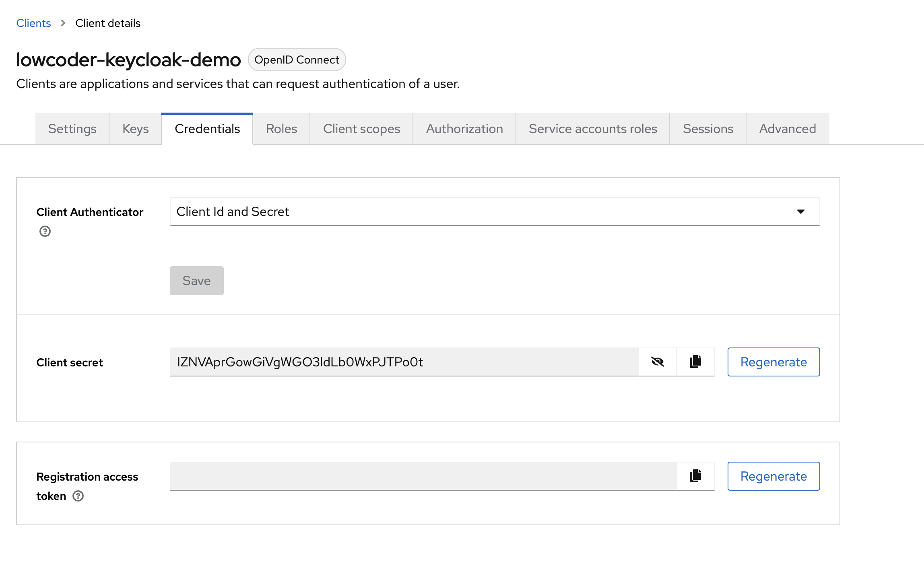Image resolution: width=924 pixels, height=588 pixels.
Task: Open Service accounts roles tab
Action: coord(593,129)
